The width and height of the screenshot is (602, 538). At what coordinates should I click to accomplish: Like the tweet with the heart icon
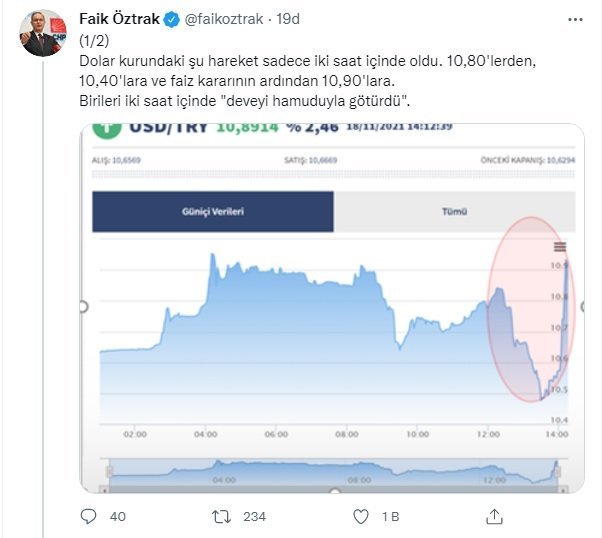[x=361, y=517]
